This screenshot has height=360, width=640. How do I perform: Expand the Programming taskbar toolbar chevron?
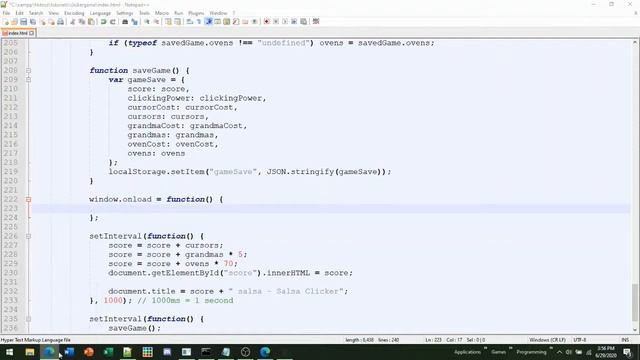coord(551,349)
